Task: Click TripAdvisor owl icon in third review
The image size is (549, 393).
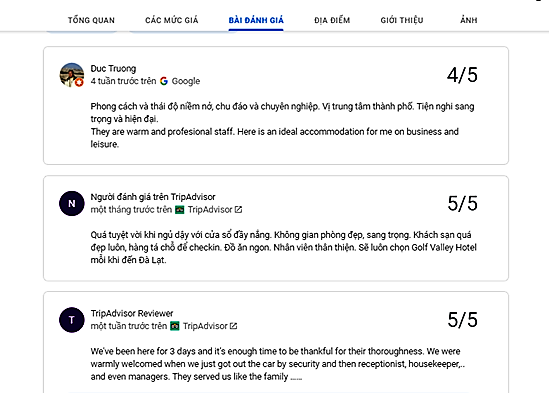Action: pyautogui.click(x=175, y=326)
